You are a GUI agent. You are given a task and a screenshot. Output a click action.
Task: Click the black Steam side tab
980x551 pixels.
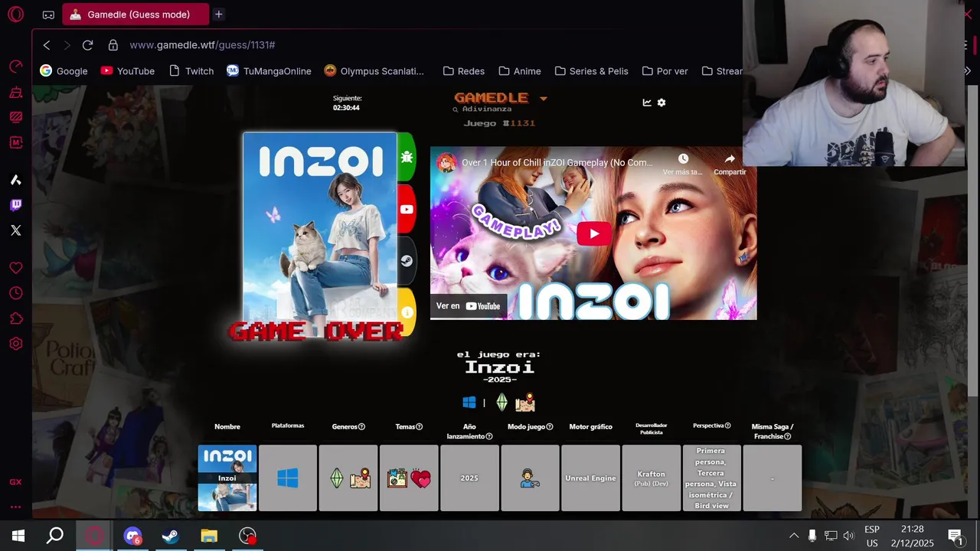(407, 261)
